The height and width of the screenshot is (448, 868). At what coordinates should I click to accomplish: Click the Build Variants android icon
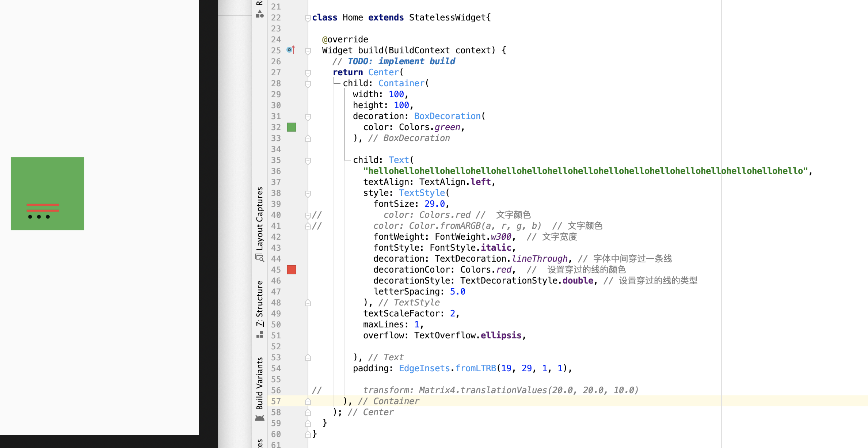259,418
